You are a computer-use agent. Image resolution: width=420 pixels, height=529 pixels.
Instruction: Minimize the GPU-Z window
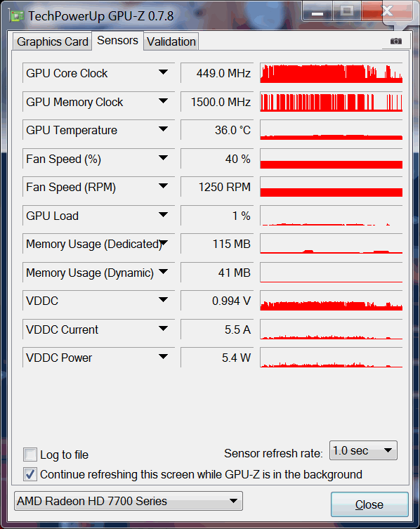[317, 11]
